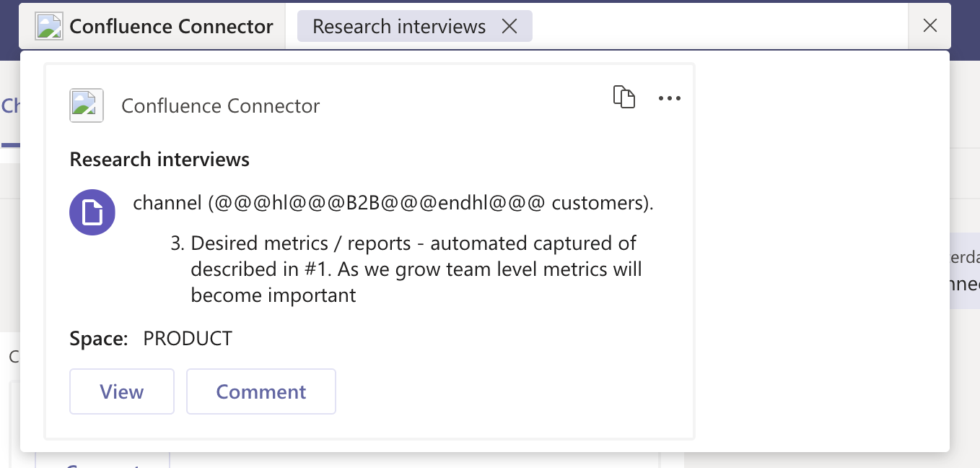Open the more options ellipsis menu

(x=669, y=99)
